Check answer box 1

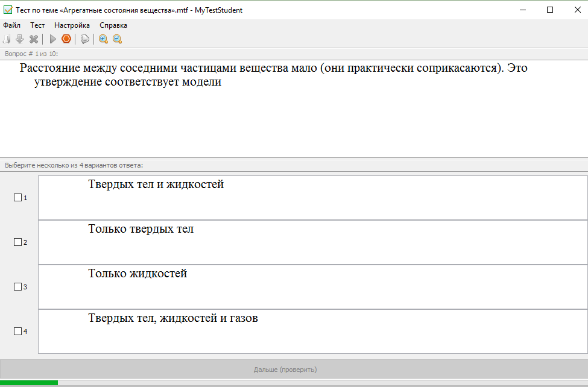(x=17, y=198)
